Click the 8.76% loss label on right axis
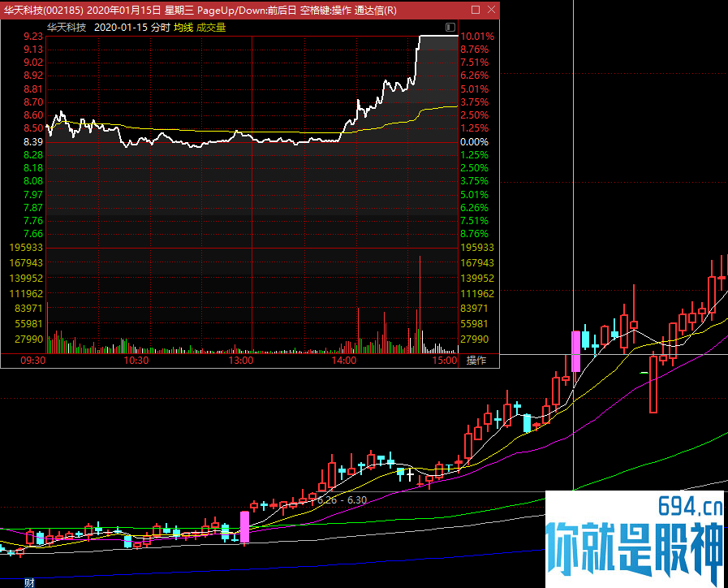728x588 pixels. (x=474, y=234)
